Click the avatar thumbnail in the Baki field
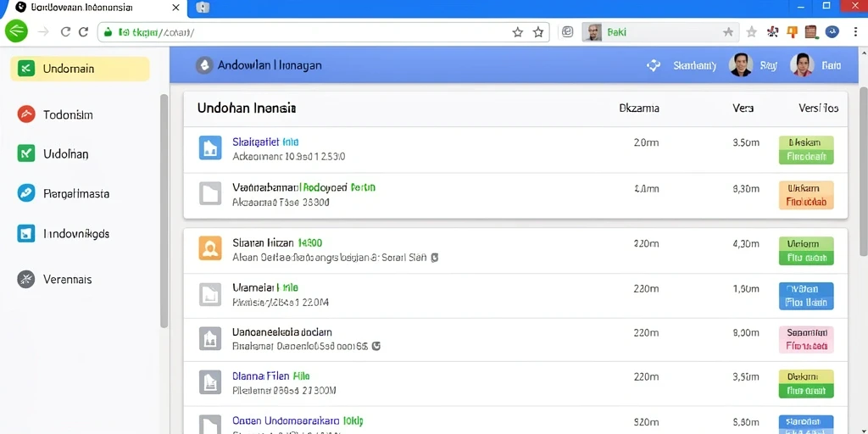 pos(593,32)
